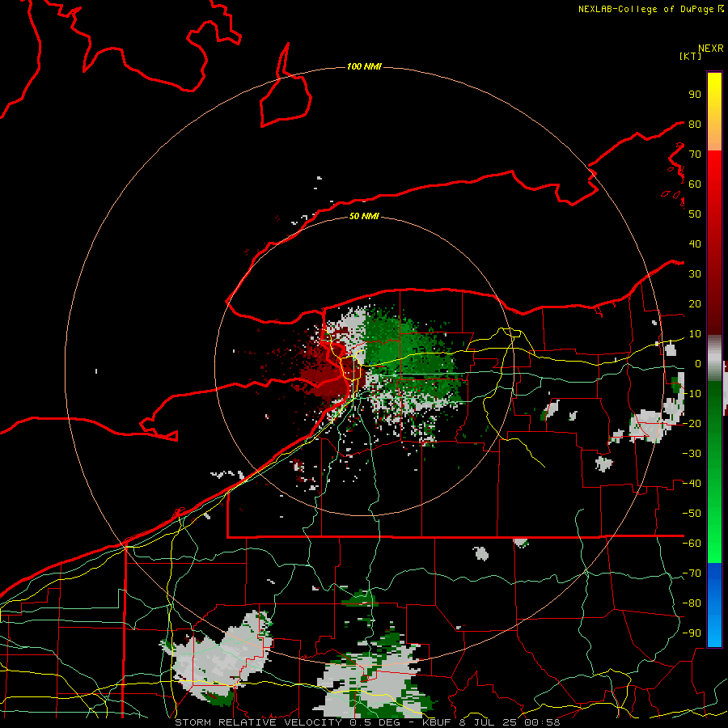Click the 90 value on the velocity scale
Viewport: 728px width, 728px height.
pyautogui.click(x=695, y=95)
